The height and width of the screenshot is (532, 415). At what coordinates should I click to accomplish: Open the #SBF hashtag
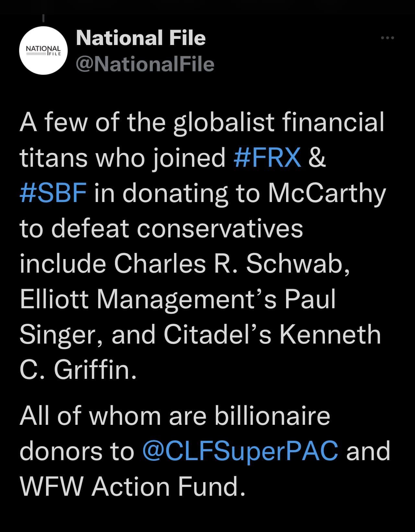(x=53, y=193)
